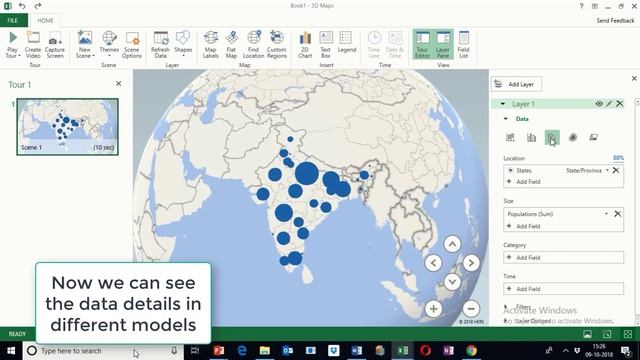Delete Layer 1 with the X icon
This screenshot has height=360, width=640.
(x=620, y=104)
